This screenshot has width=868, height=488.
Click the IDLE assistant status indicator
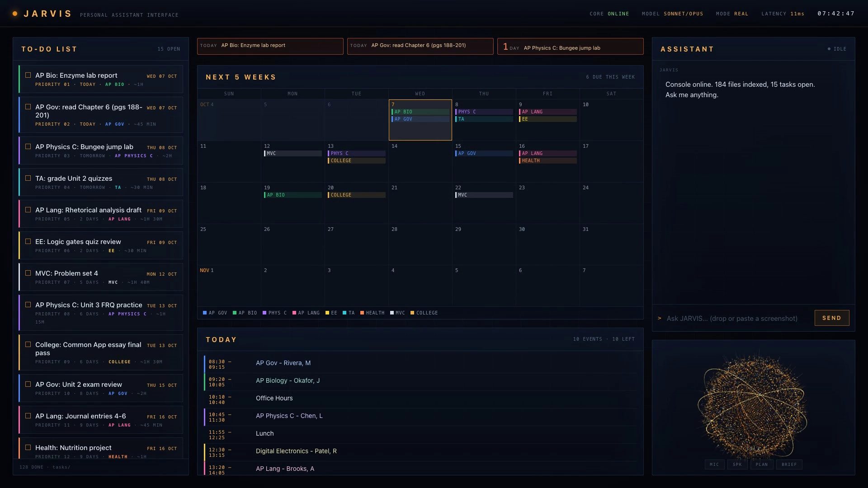pos(837,49)
